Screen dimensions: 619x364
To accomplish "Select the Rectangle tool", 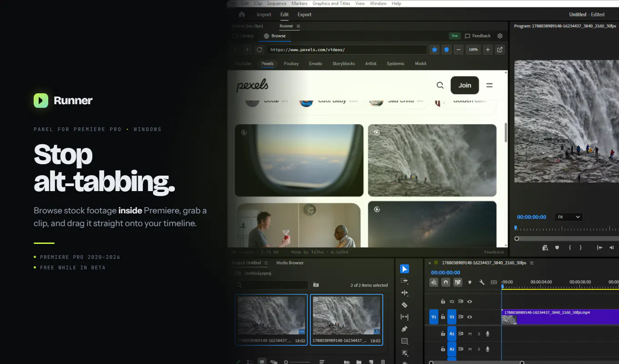I will click(405, 341).
